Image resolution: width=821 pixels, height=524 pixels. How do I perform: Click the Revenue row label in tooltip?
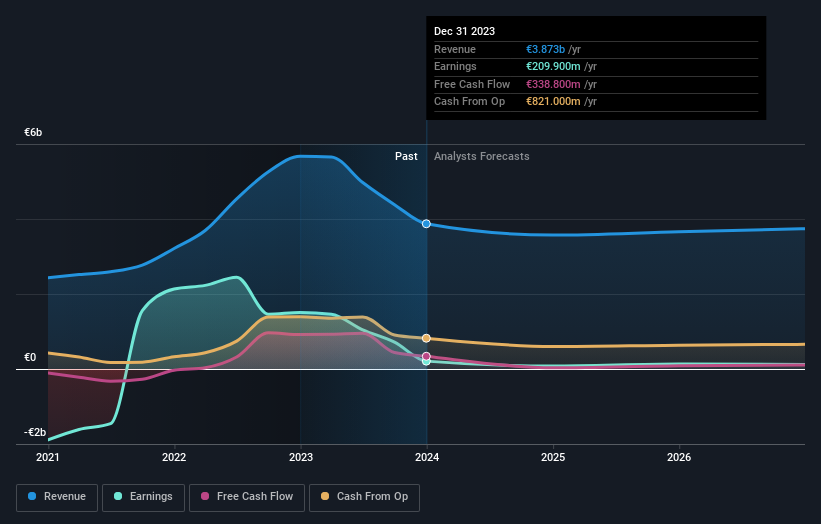pyautogui.click(x=455, y=49)
